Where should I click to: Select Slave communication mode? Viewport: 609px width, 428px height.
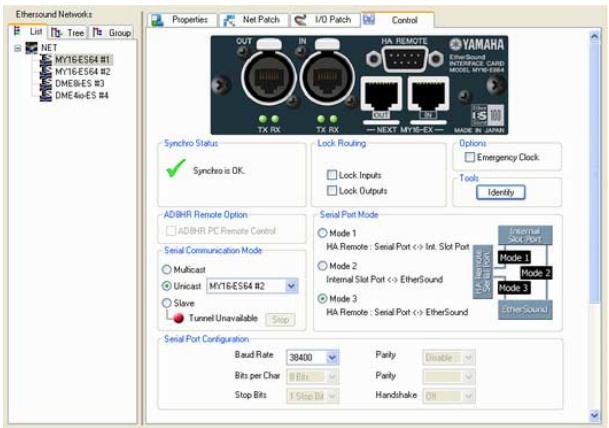pyautogui.click(x=167, y=303)
